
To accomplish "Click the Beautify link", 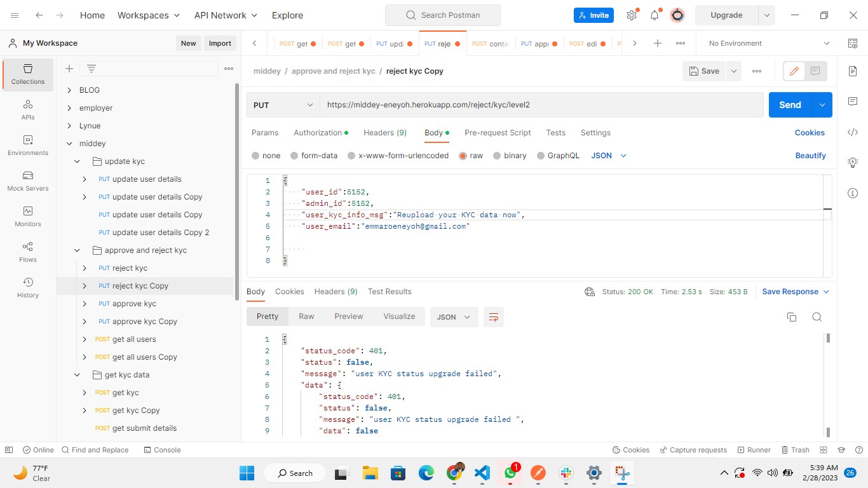I will point(810,156).
